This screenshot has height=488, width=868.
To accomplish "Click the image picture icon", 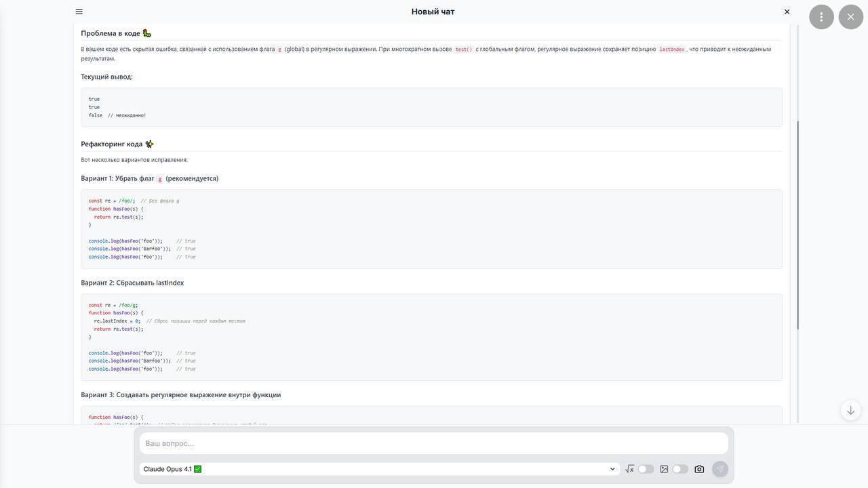I will 664,469.
